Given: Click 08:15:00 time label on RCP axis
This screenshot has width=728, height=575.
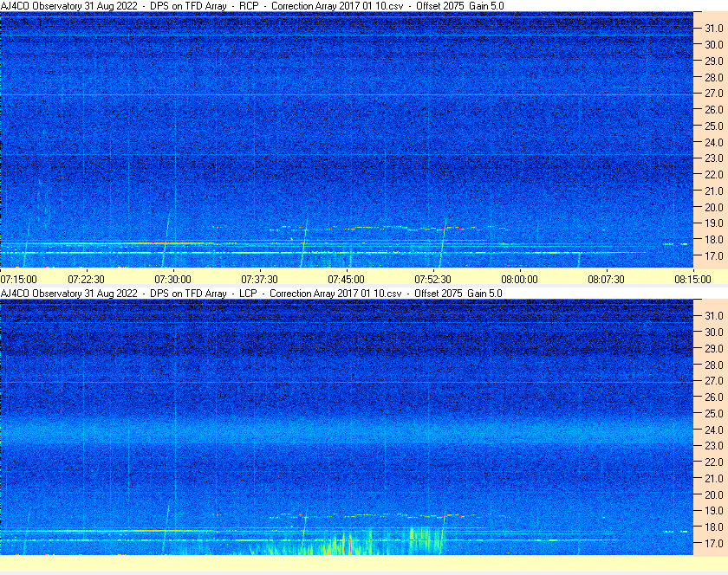Looking at the screenshot, I should point(692,280).
